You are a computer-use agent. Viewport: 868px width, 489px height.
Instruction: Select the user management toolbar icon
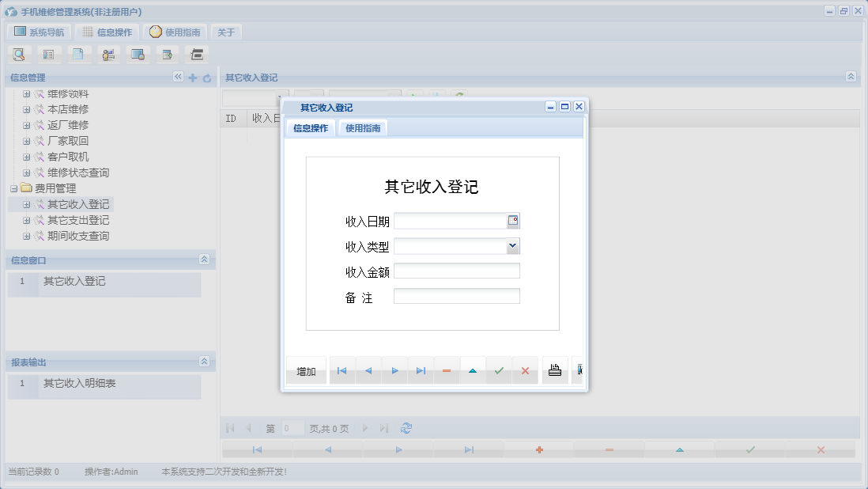(108, 54)
